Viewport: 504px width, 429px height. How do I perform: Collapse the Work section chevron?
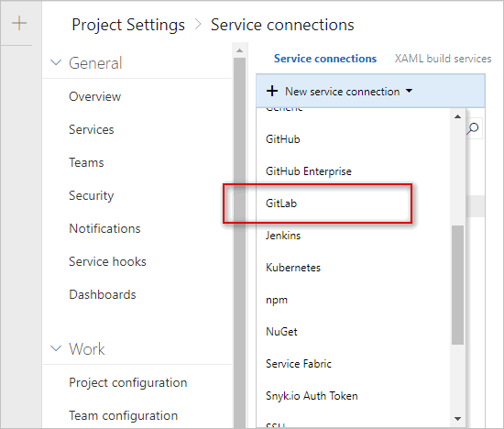click(x=56, y=348)
